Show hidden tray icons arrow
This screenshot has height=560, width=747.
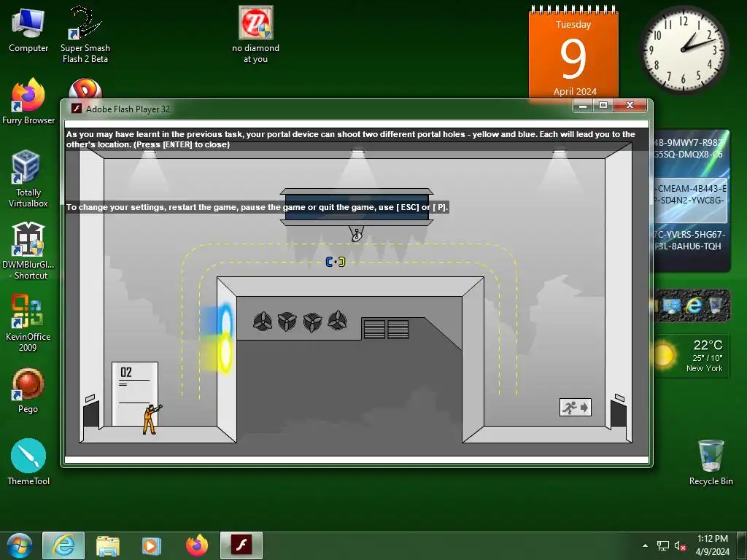click(x=645, y=545)
